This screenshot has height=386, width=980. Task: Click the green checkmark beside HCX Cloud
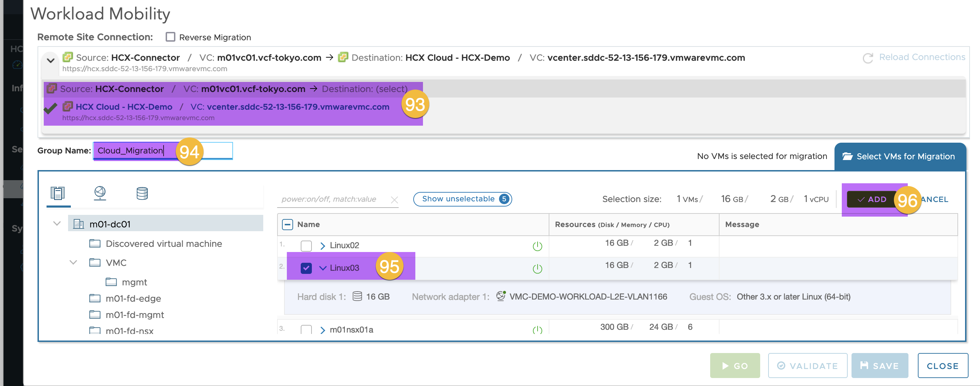[x=50, y=108]
